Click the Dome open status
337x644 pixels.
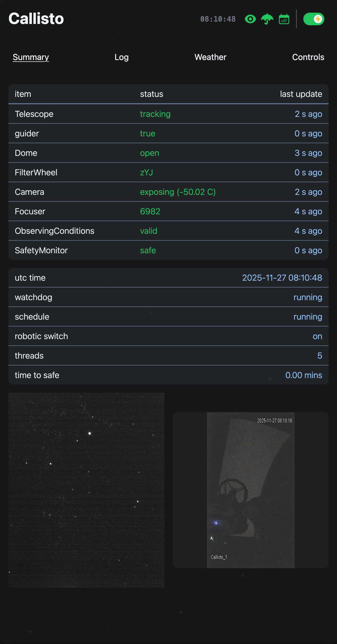click(150, 153)
